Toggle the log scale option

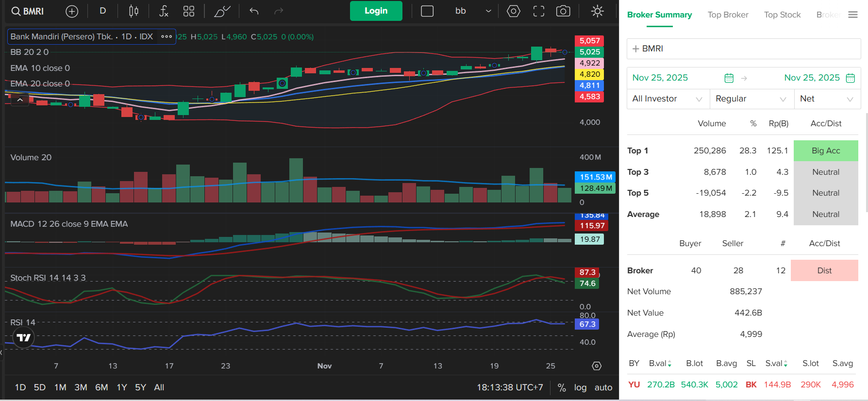click(x=580, y=387)
